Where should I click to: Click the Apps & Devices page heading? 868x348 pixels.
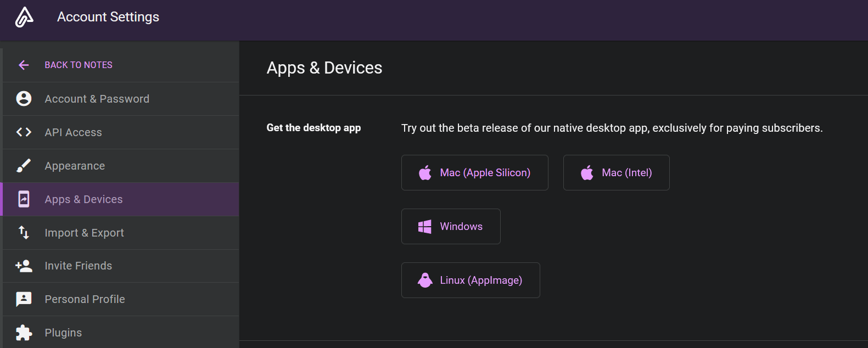pyautogui.click(x=324, y=68)
